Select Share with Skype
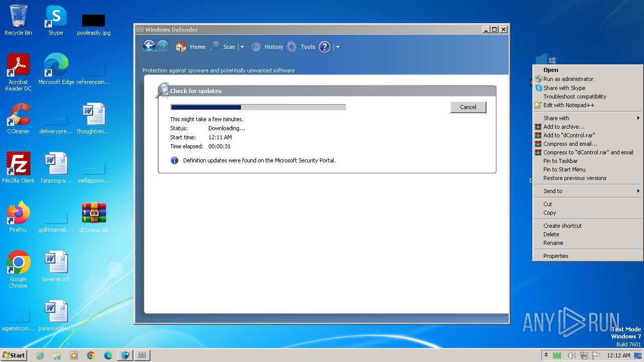The image size is (644, 362). 588,88
